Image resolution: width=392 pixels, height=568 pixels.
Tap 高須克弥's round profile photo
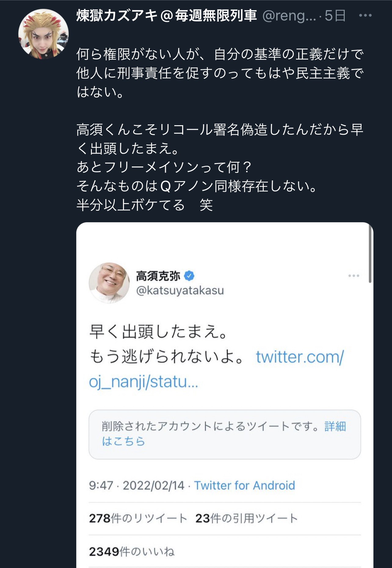click(109, 282)
